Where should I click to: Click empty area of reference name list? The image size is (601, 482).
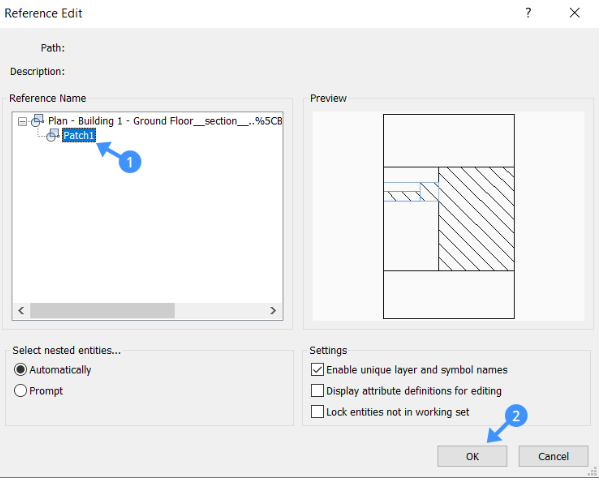[x=148, y=222]
